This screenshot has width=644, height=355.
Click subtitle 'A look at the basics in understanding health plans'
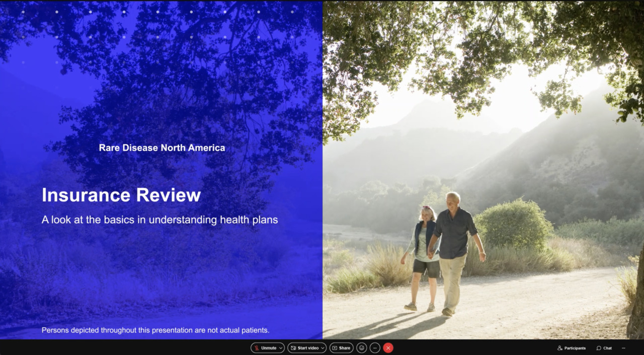(x=160, y=220)
